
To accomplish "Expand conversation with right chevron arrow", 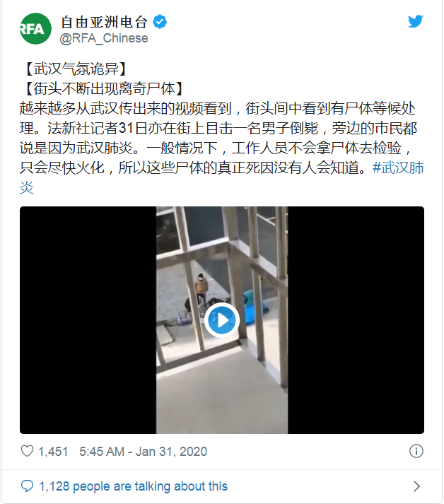I will 416,486.
